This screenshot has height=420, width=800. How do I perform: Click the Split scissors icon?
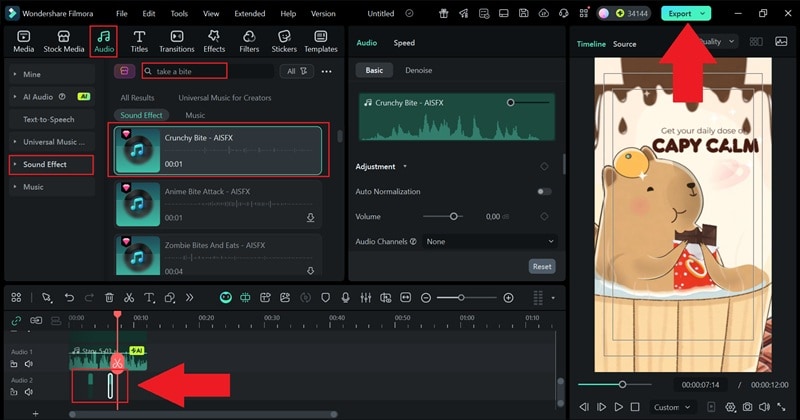coord(129,298)
